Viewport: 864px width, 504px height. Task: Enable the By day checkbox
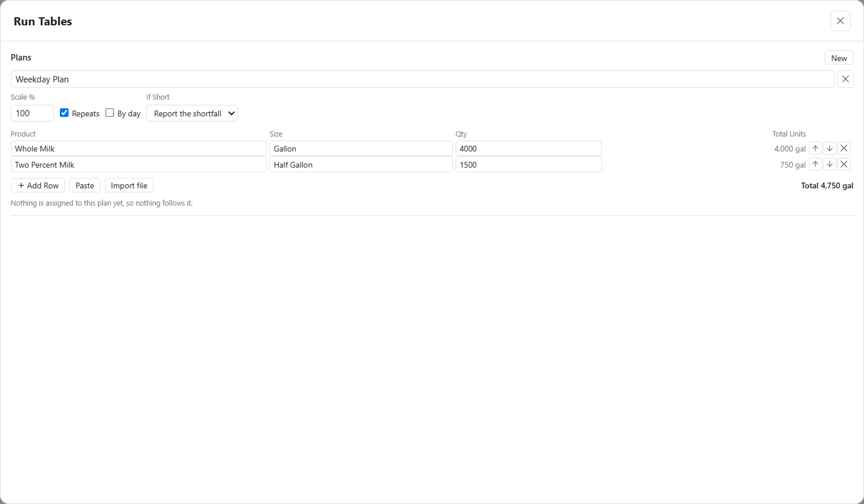(109, 113)
